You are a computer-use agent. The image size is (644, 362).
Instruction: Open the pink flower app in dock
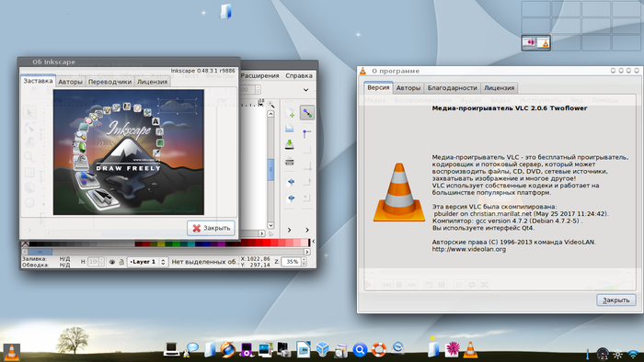tap(453, 349)
